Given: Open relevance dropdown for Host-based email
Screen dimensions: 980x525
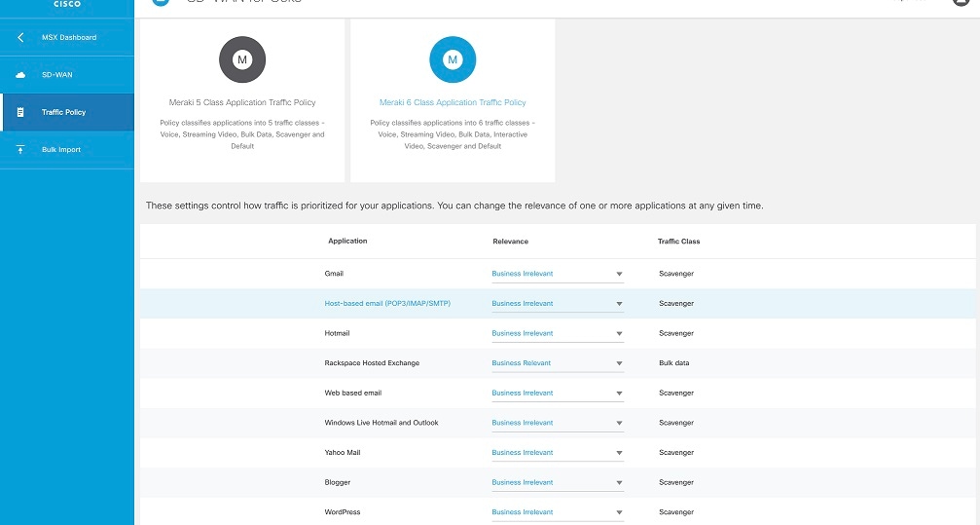Looking at the screenshot, I should [558, 304].
